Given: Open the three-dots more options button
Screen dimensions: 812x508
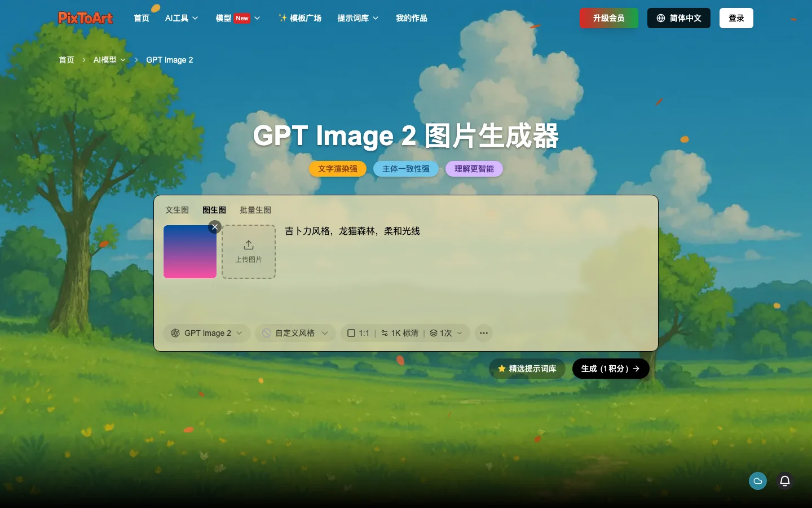Looking at the screenshot, I should (x=484, y=333).
